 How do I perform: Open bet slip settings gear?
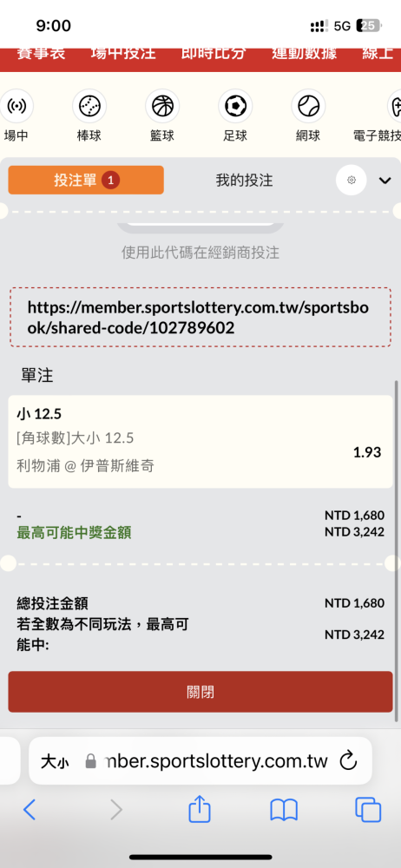[352, 180]
